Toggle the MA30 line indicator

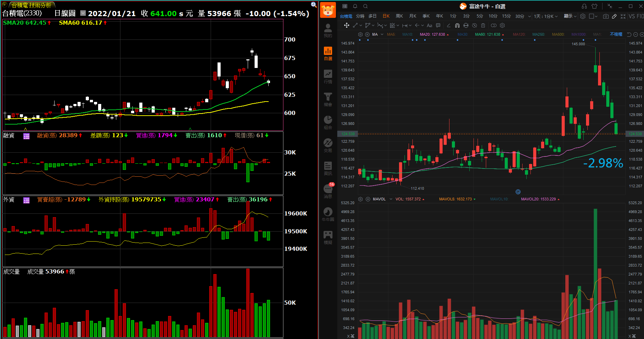pyautogui.click(x=462, y=34)
